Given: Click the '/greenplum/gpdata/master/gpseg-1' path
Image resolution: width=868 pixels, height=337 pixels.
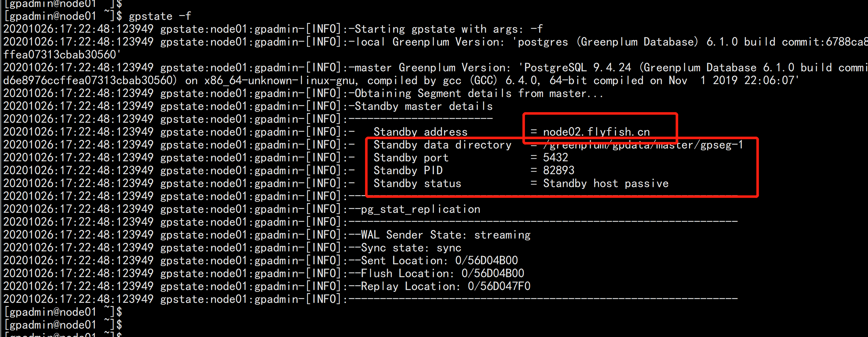Looking at the screenshot, I should point(643,145).
